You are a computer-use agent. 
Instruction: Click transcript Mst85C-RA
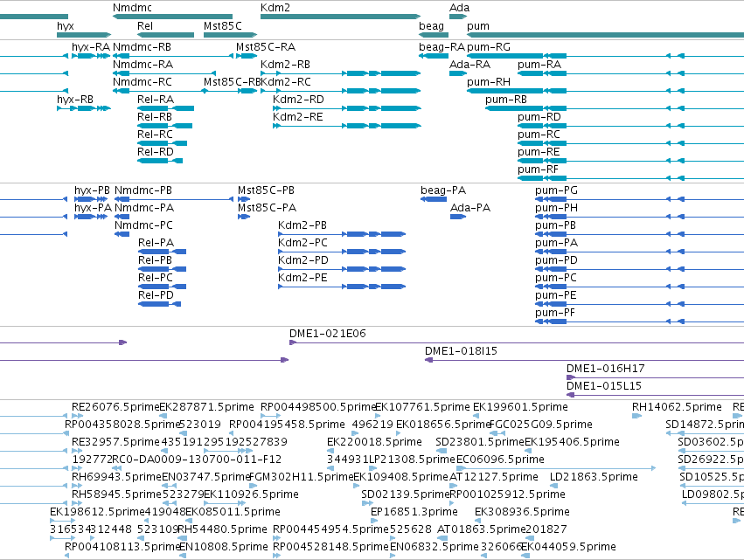(266, 47)
